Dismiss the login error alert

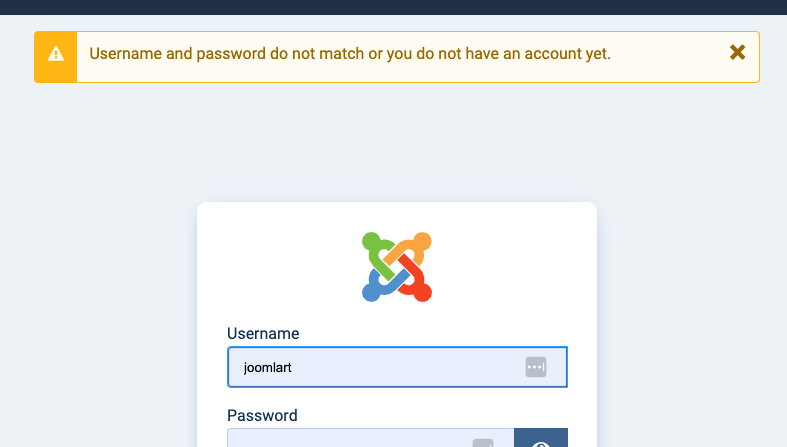coord(737,53)
